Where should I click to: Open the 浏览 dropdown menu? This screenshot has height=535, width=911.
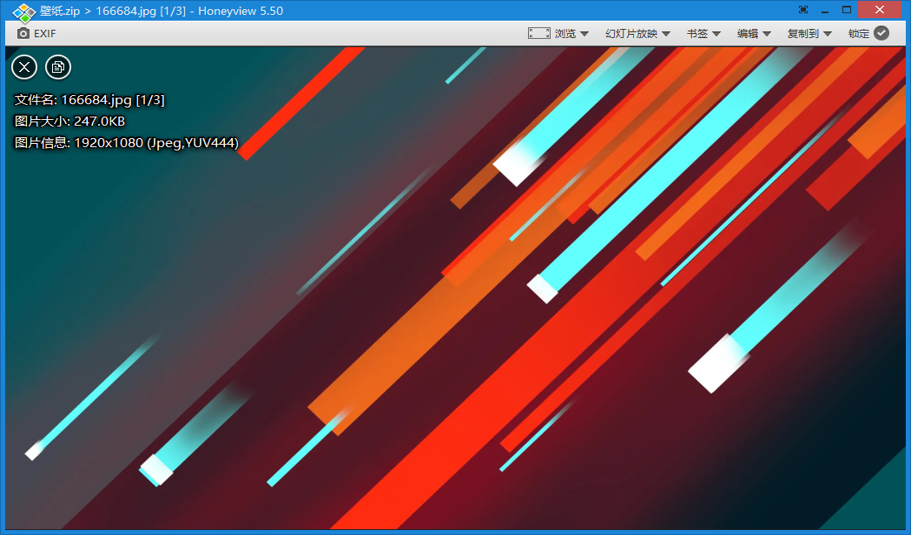point(572,34)
